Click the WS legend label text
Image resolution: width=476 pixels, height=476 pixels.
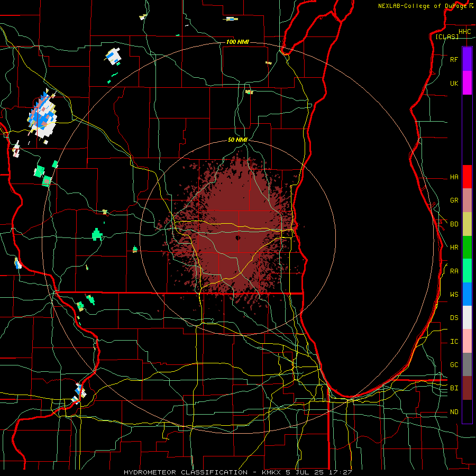click(454, 295)
